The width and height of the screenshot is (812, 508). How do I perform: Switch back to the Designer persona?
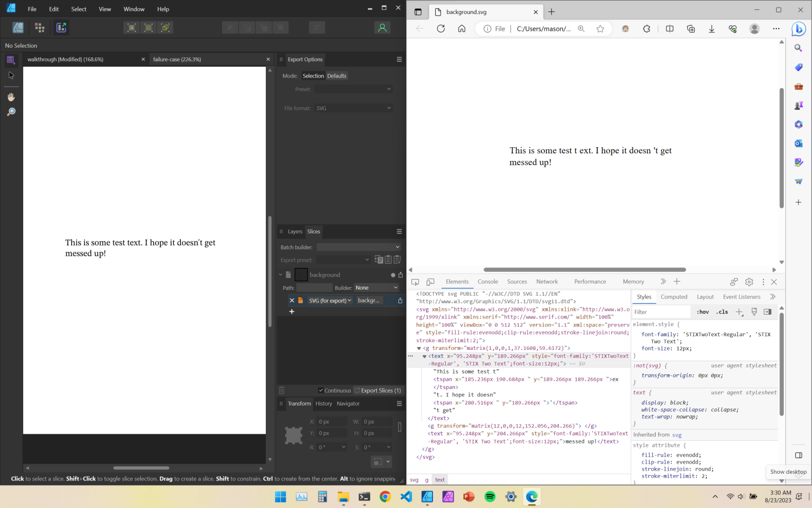[18, 27]
